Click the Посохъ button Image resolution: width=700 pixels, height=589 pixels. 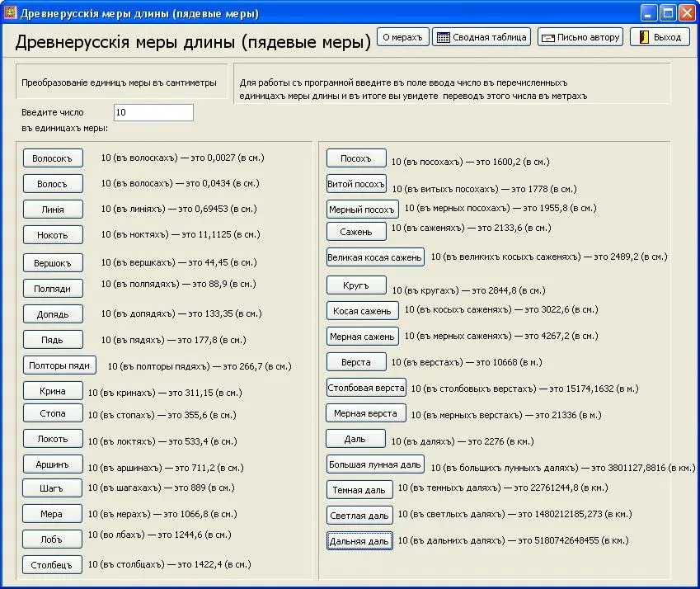[356, 158]
